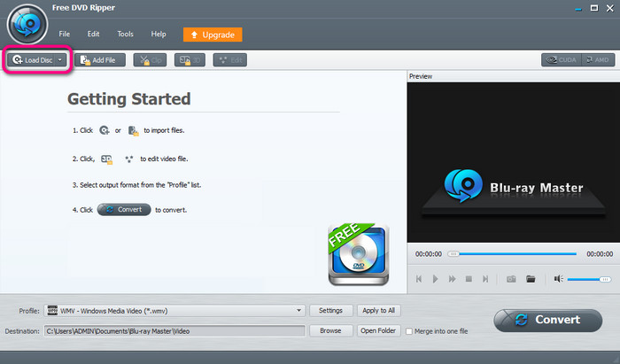Viewport: 620px width, 364px height.
Task: Click the Free DVD Ripper logo icon
Action: [27, 25]
